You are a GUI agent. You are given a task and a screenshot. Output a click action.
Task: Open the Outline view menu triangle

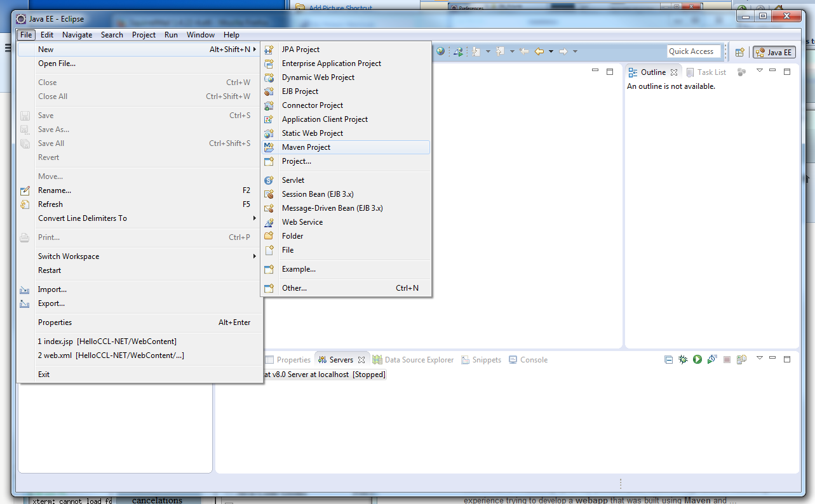(759, 72)
